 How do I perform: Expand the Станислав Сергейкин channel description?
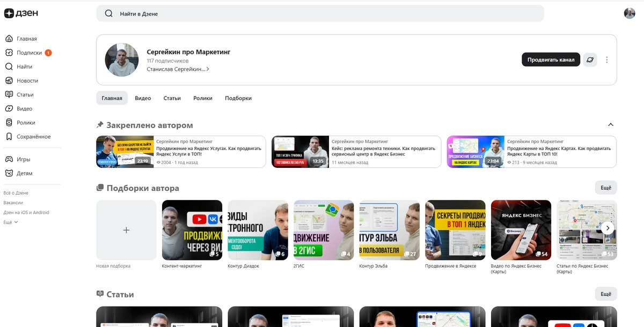click(x=178, y=69)
